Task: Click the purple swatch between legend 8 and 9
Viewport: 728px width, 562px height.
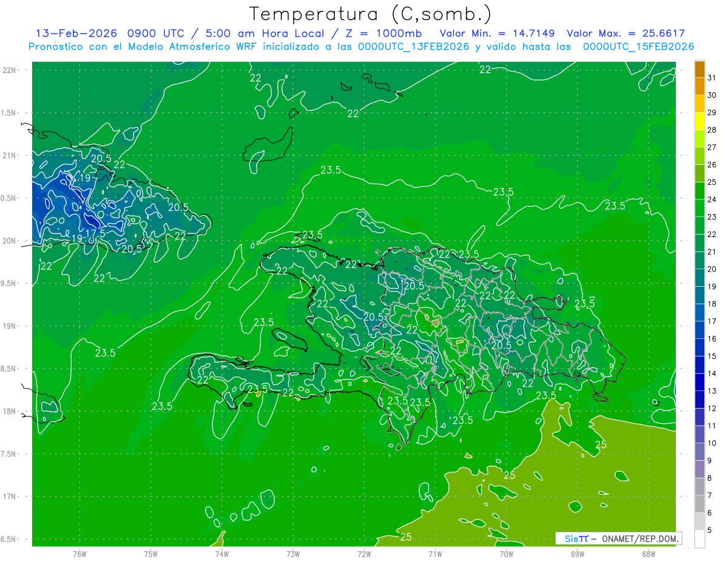Action: (x=699, y=469)
